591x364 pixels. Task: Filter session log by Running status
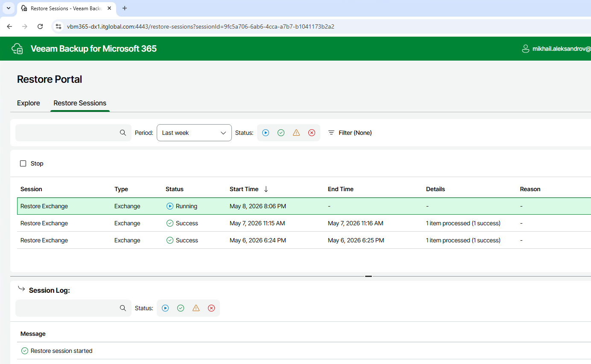pyautogui.click(x=165, y=308)
